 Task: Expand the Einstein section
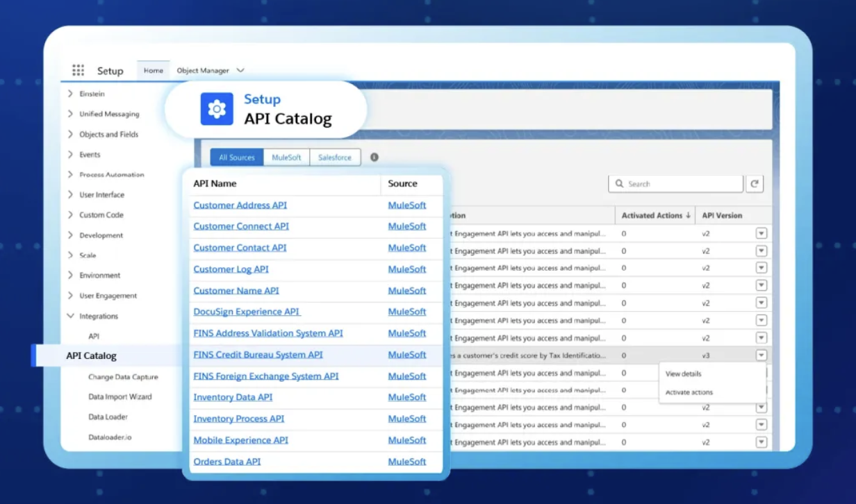(x=70, y=94)
